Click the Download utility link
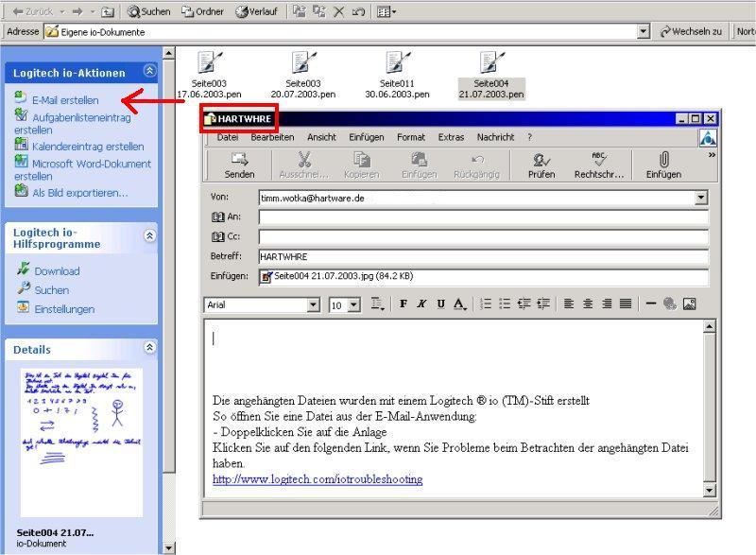Screen dimensions: 756x555 (57, 271)
